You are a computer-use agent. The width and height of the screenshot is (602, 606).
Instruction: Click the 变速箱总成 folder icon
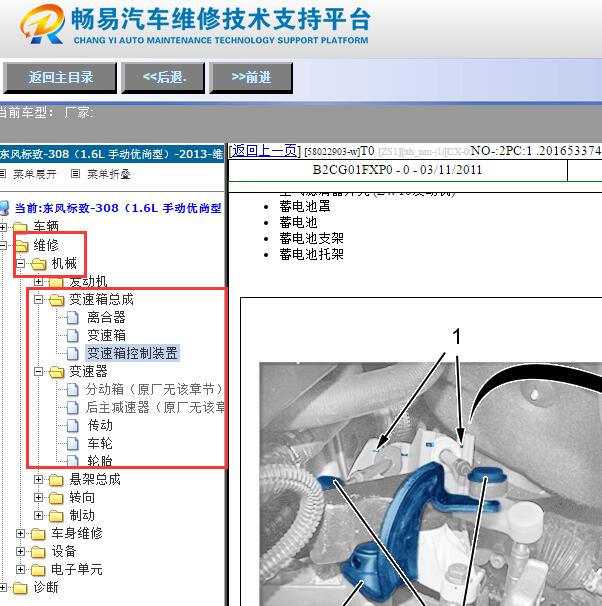(x=56, y=300)
